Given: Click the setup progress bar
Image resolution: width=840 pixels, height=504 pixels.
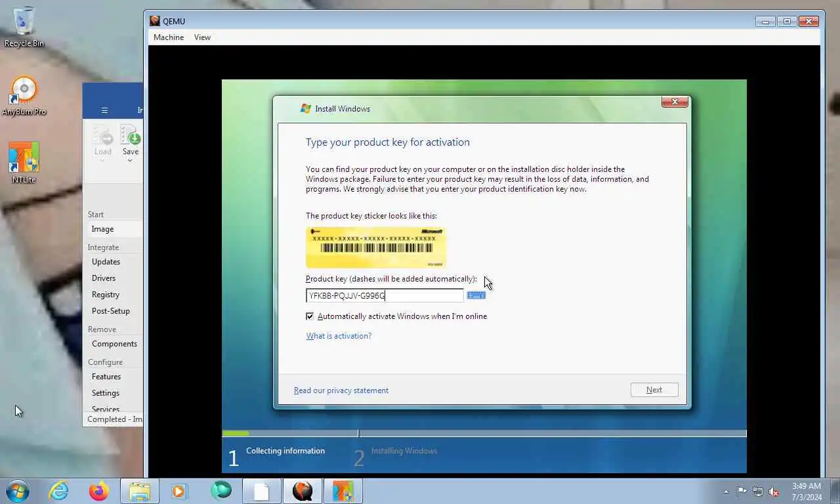Looking at the screenshot, I should [x=484, y=434].
